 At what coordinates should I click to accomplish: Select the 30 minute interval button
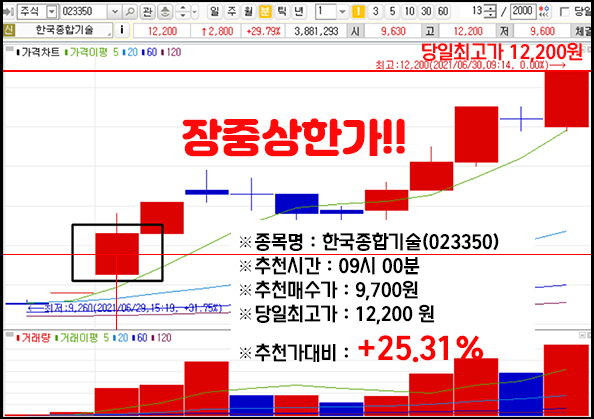426,12
